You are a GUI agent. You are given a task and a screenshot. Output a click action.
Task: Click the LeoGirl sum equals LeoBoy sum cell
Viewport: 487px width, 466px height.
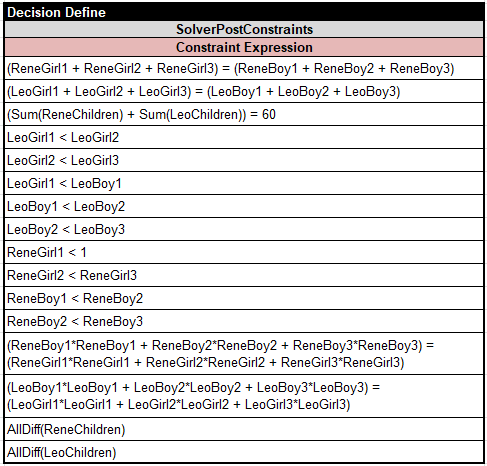click(244, 91)
